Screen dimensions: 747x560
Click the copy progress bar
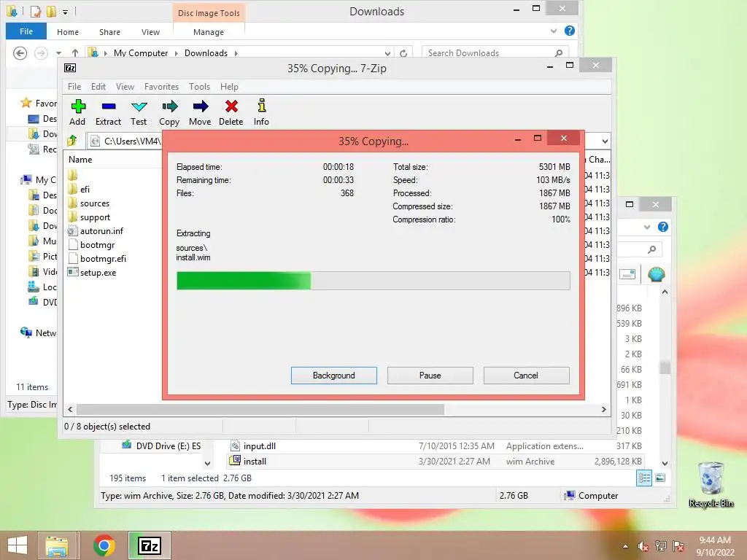pos(373,281)
